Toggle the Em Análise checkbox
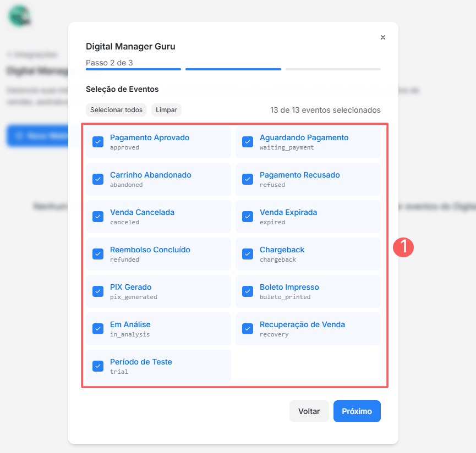 tap(98, 329)
